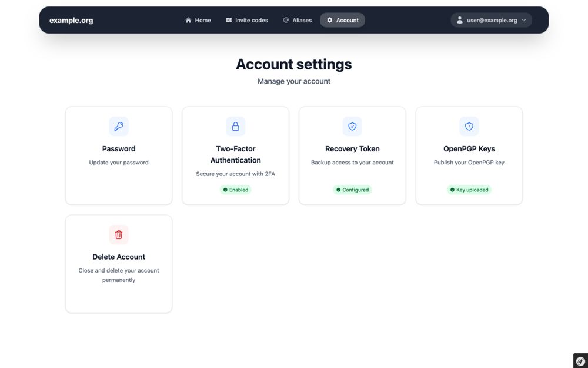The image size is (588, 368).
Task: Click the shield checkmark icon for Recovery Token
Action: (x=352, y=126)
